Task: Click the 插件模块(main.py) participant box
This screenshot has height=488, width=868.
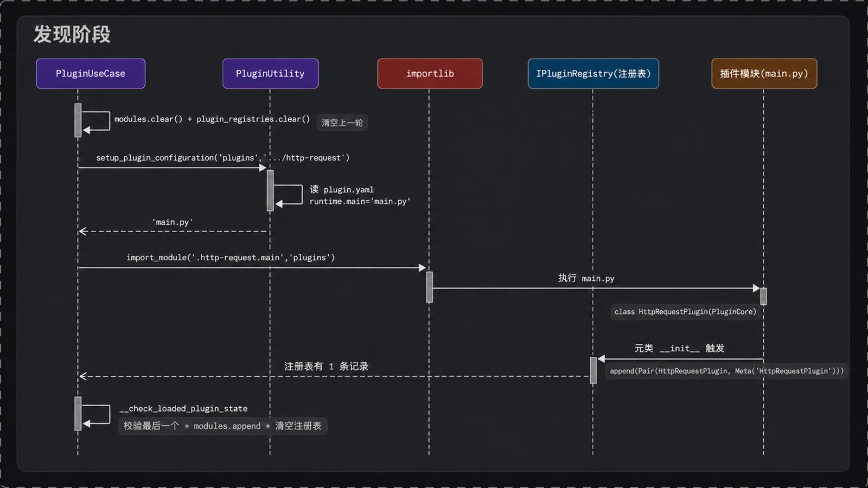Action: click(764, 74)
